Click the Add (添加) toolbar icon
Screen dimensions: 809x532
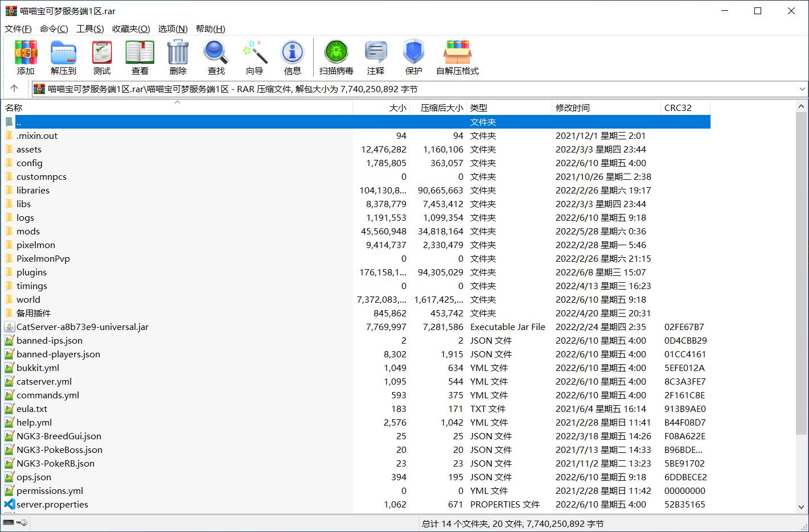26,52
